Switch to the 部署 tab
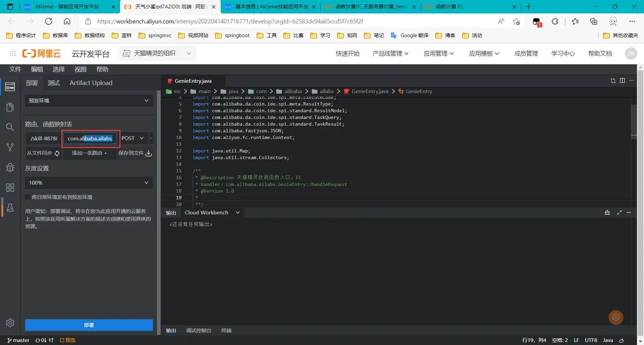 tap(32, 83)
